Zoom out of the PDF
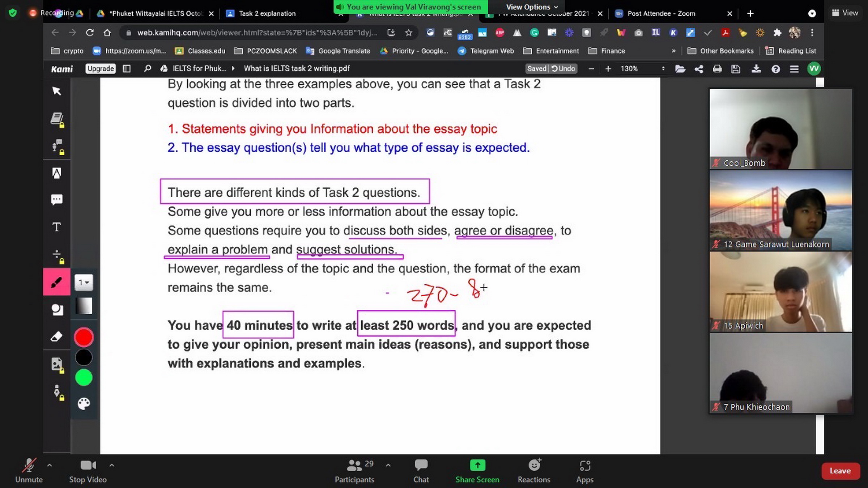868x488 pixels. [x=591, y=69]
